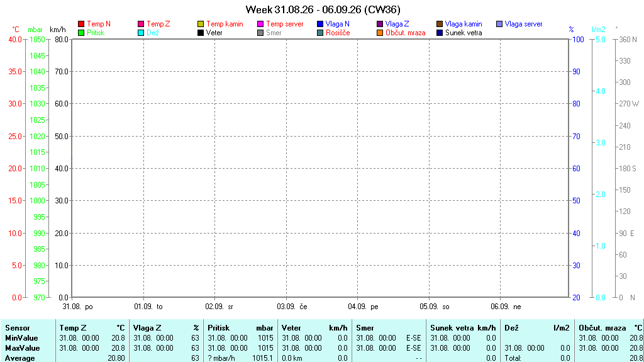The width and height of the screenshot is (644, 362).
Task: Click the mbar axis unit label
Action: 35,30
